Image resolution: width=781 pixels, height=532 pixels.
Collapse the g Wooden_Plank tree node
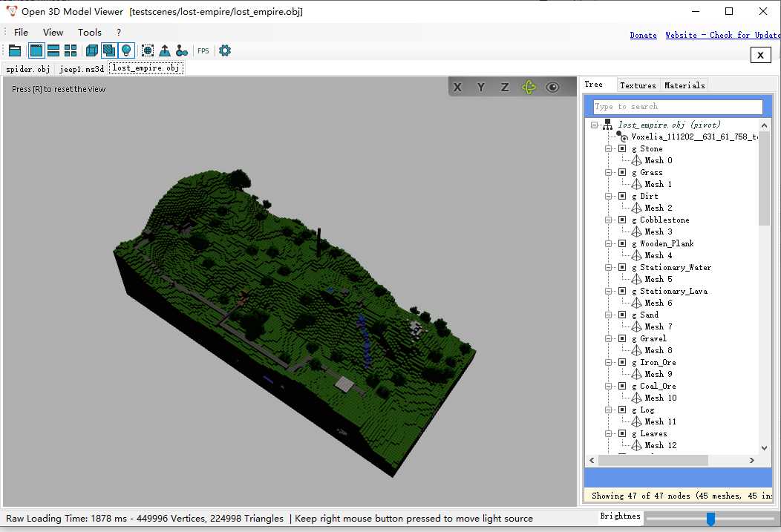pos(608,244)
